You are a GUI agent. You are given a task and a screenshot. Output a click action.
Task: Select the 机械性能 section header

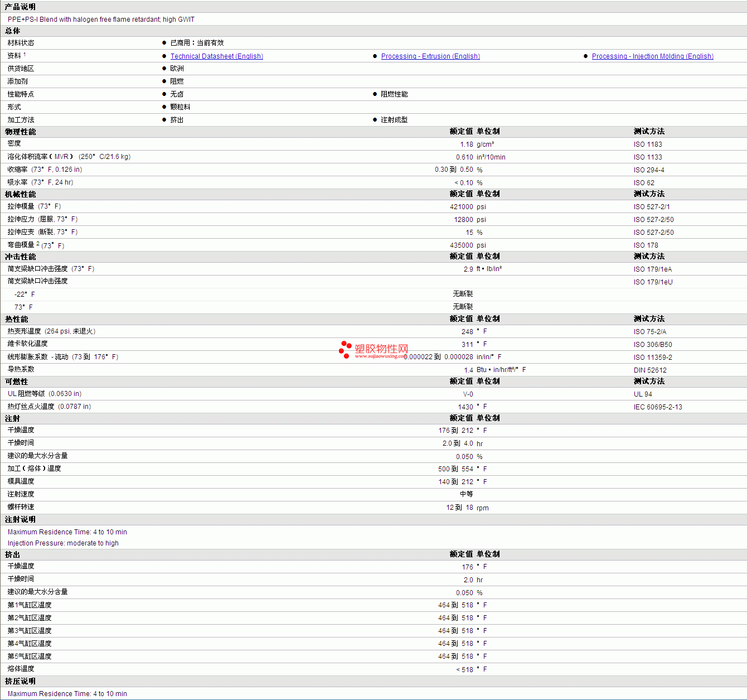point(21,194)
